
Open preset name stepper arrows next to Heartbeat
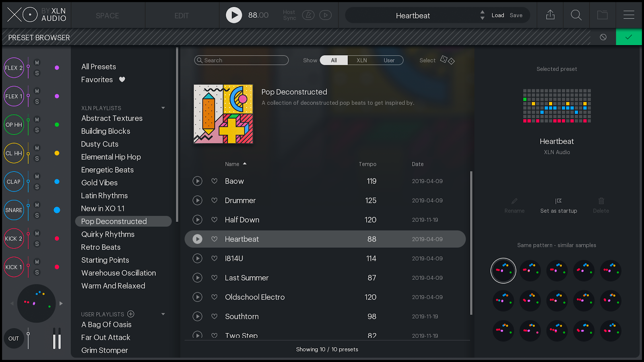coord(482,15)
